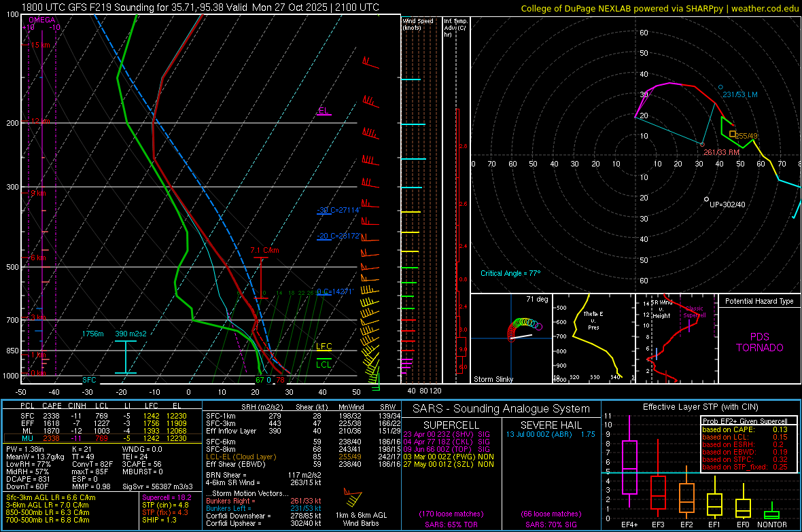Viewport: 802px width, 532px height.
Task: Click the 'Supercell = 18.2' composite value
Action: 167,497
